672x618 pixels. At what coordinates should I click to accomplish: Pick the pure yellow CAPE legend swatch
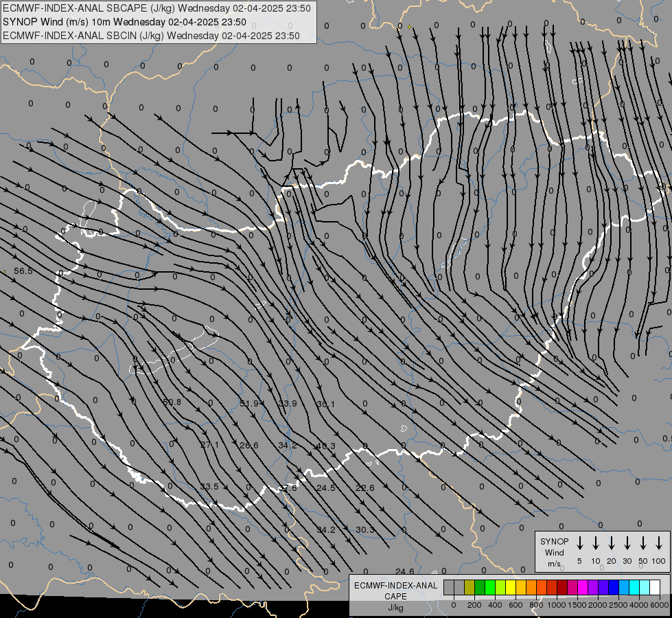pyautogui.click(x=511, y=588)
